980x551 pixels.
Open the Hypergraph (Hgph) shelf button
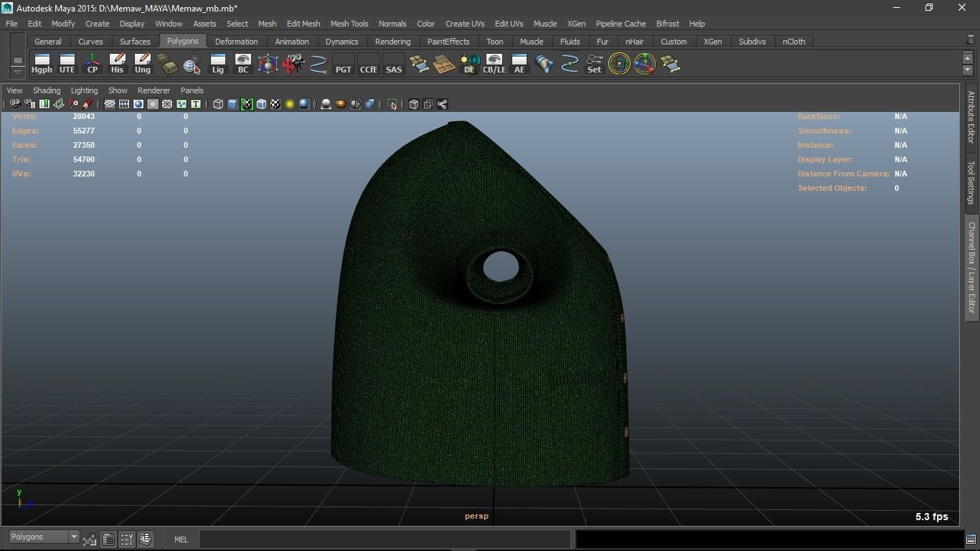42,64
